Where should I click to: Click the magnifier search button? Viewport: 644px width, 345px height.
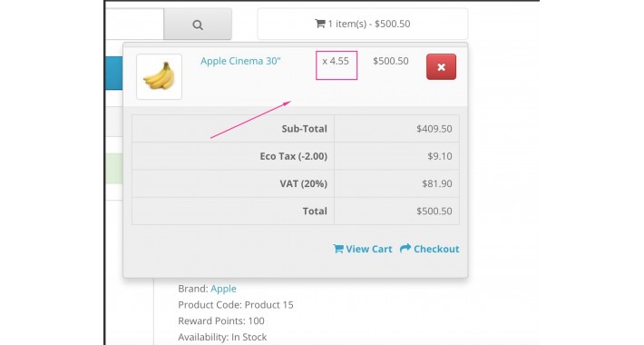tap(198, 25)
